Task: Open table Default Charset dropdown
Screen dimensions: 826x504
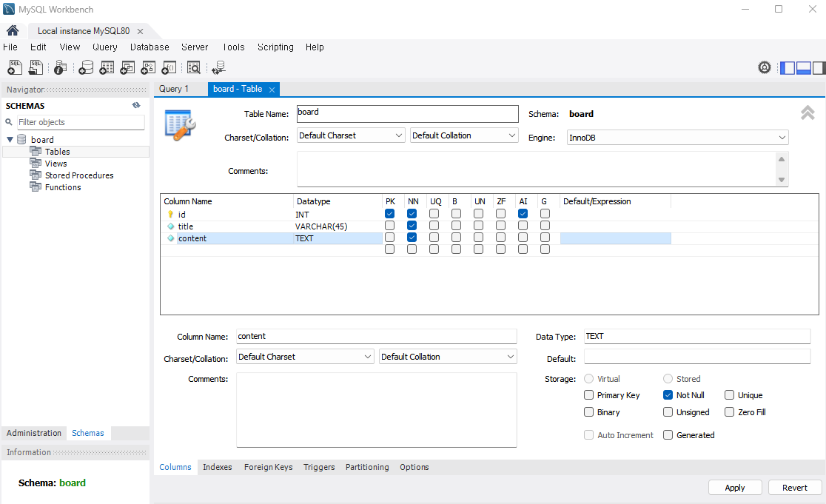Action: coord(351,135)
